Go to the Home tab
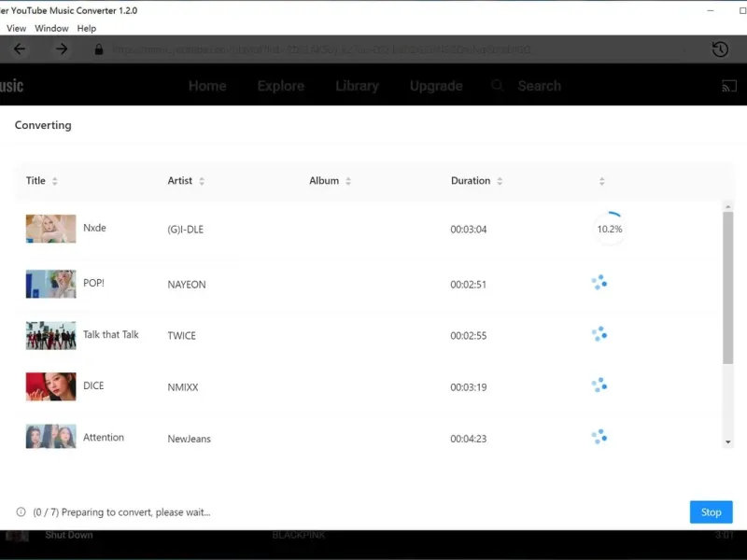747x560 pixels. 207,86
